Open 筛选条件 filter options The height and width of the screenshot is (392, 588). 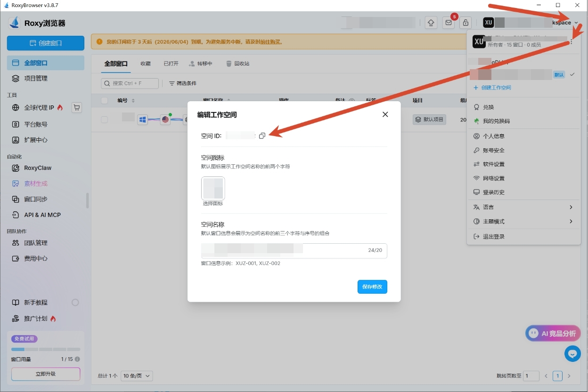(183, 83)
